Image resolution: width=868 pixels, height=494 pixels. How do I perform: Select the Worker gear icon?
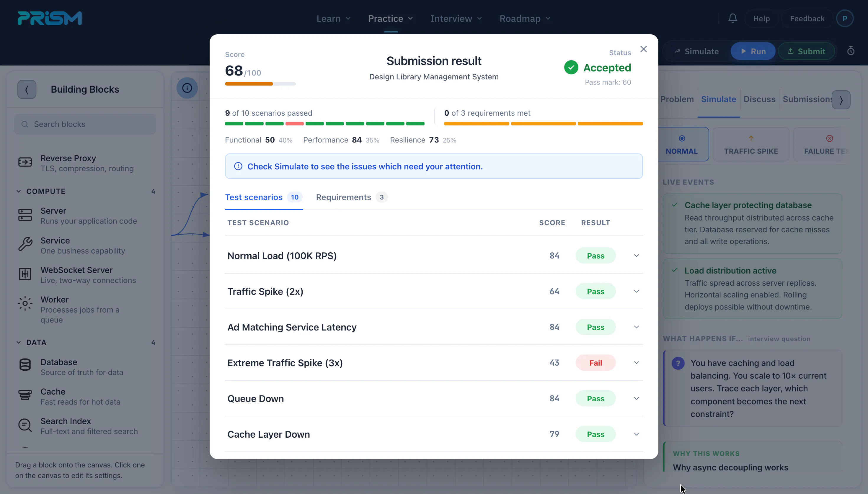coord(25,303)
